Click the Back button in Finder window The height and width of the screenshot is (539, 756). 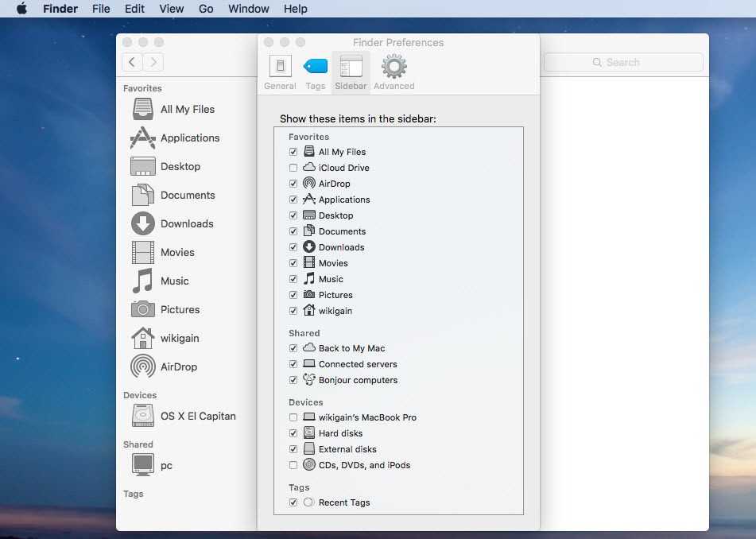click(132, 62)
